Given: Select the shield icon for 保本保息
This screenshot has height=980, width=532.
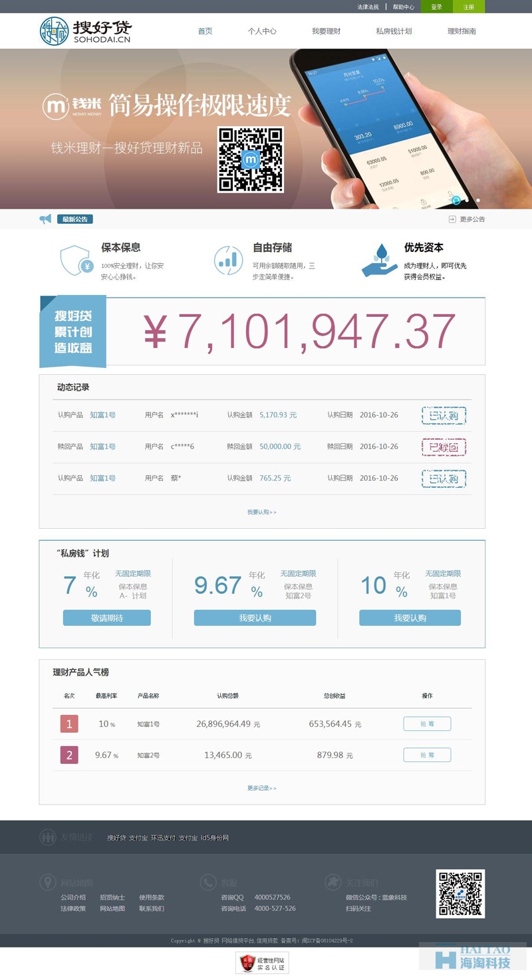Looking at the screenshot, I should coord(76,260).
